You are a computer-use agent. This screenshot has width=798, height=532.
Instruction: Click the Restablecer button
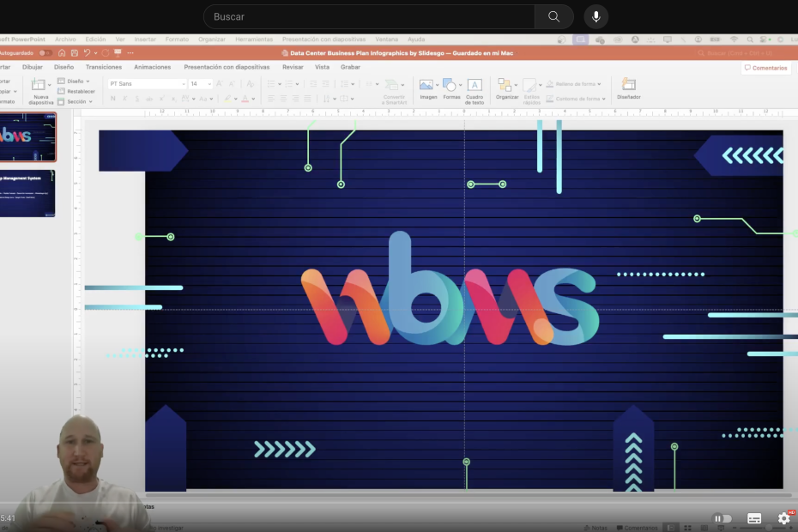tap(76, 92)
